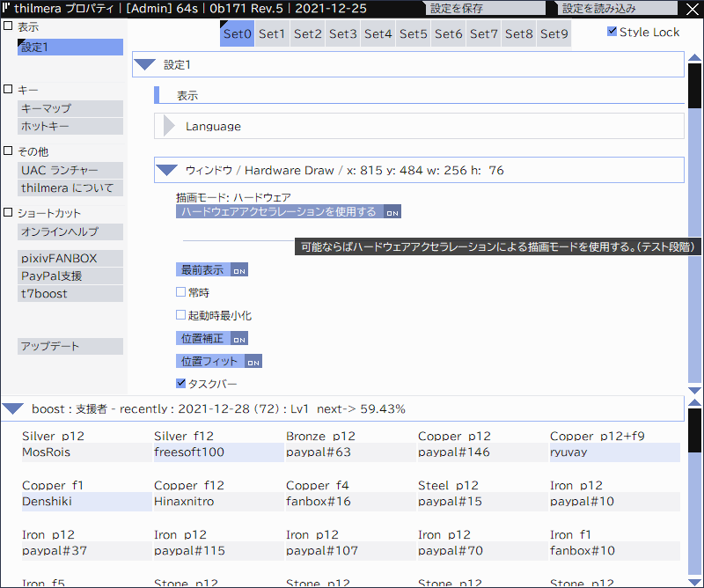Toggle the その他 sidebar section checkbox
The width and height of the screenshot is (704, 588).
point(8,151)
